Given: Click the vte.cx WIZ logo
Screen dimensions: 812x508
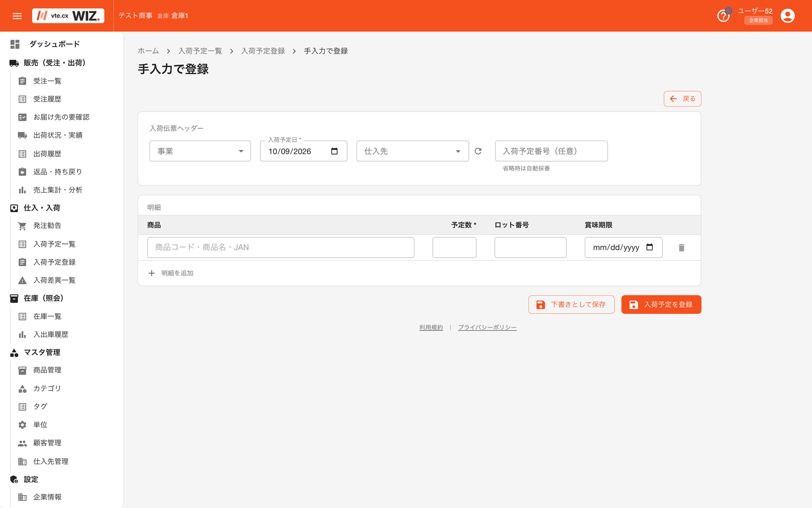Looking at the screenshot, I should coord(68,16).
